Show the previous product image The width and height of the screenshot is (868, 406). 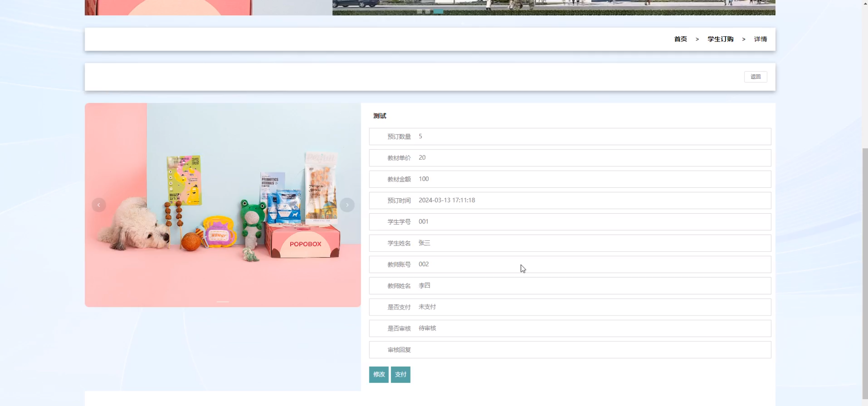[x=99, y=205]
